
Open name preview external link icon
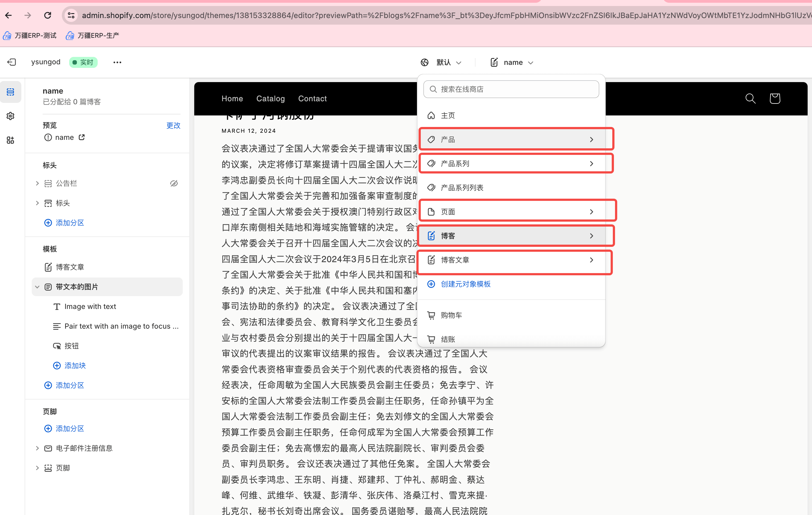point(82,137)
